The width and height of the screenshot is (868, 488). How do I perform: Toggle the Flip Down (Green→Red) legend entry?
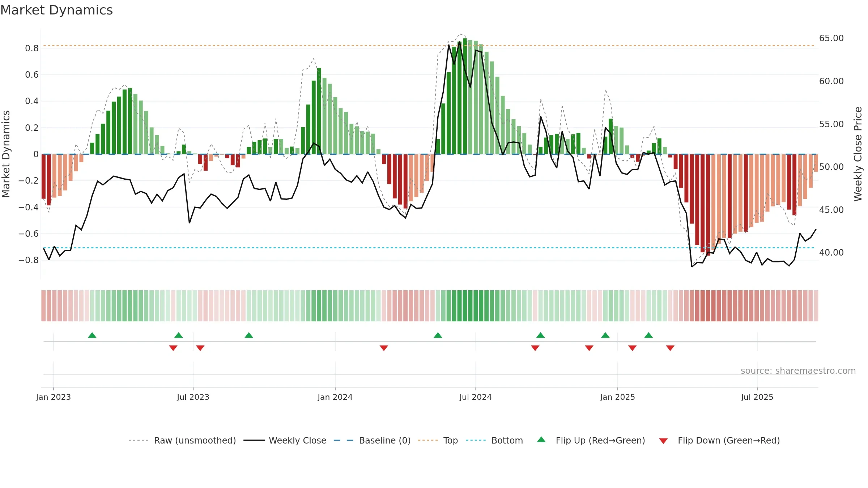[719, 440]
